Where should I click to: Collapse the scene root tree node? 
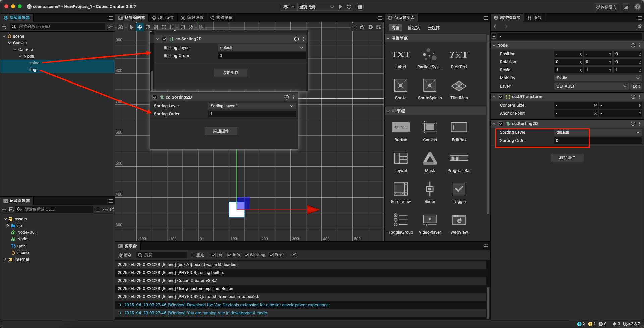4,36
